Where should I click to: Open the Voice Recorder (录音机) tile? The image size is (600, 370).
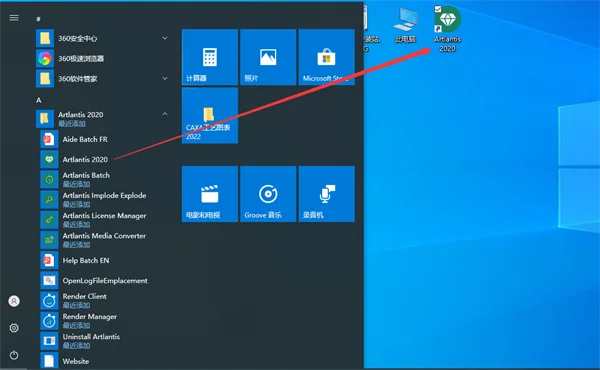326,194
